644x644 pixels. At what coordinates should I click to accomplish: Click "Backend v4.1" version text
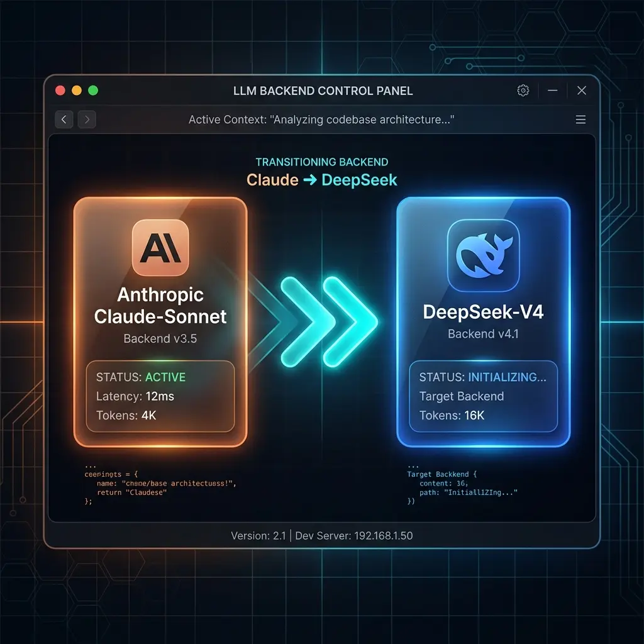483,334
